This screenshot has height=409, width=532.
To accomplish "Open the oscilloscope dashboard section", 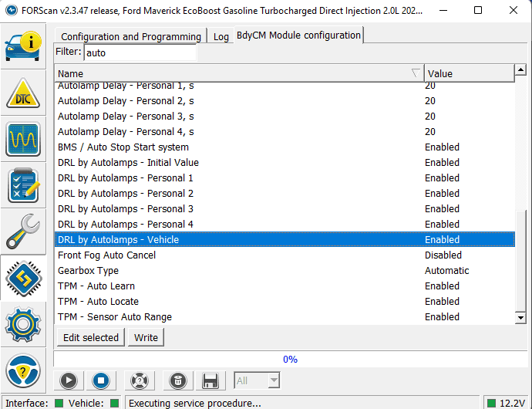I will tap(23, 139).
